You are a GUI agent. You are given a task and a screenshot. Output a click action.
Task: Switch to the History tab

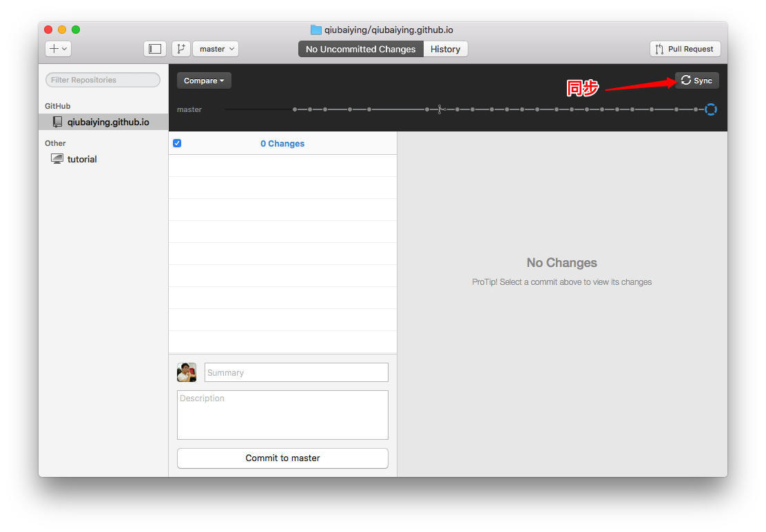coord(445,49)
